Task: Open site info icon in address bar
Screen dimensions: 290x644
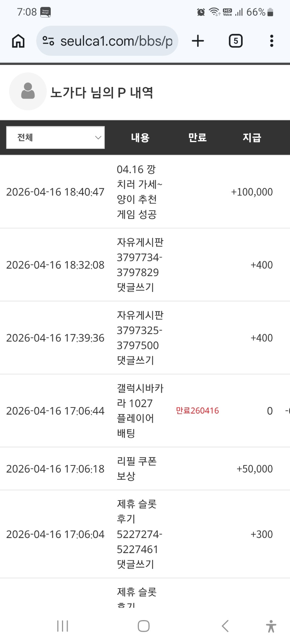Action: pyautogui.click(x=48, y=41)
